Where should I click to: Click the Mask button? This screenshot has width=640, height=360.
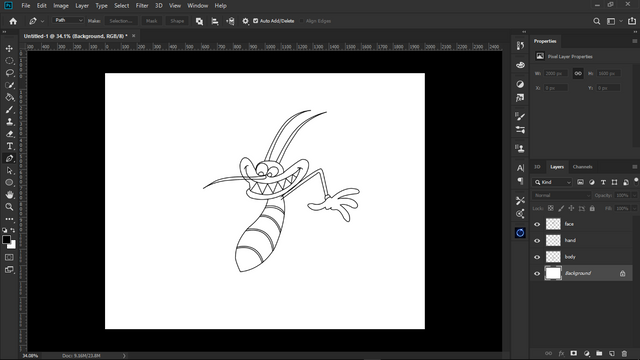pos(151,21)
